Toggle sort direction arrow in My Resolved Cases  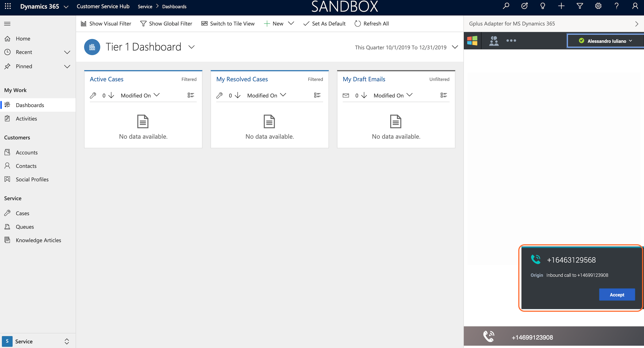point(238,95)
